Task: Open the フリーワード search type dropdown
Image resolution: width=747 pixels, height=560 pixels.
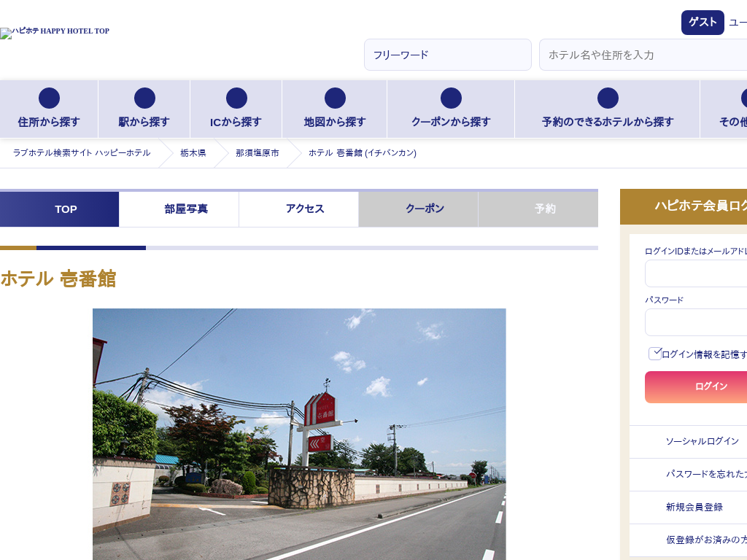Action: tap(447, 55)
